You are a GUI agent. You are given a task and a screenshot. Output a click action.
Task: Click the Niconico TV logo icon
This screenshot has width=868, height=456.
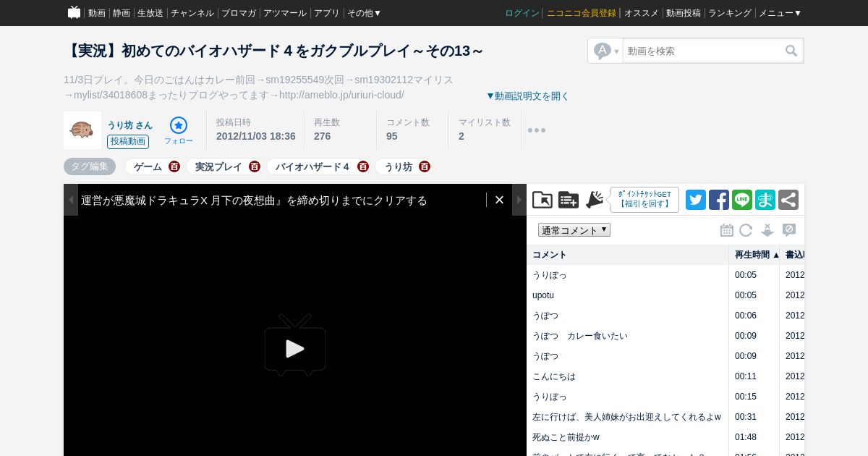[74, 12]
